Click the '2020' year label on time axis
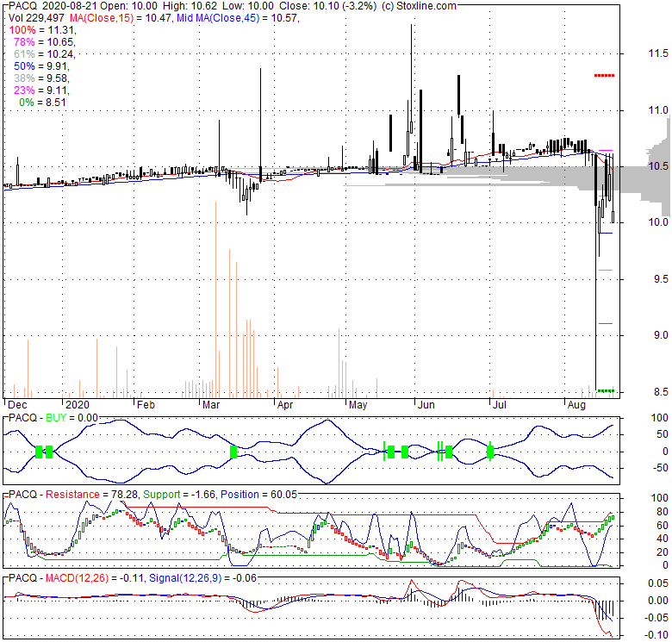672x642 pixels. pyautogui.click(x=78, y=405)
